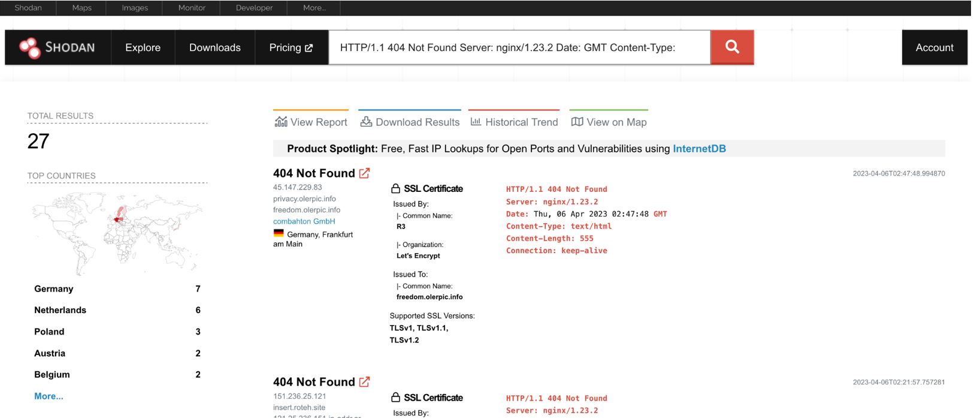Click IP address 151.236.25.121
The width and height of the screenshot is (980, 418).
[x=300, y=396]
